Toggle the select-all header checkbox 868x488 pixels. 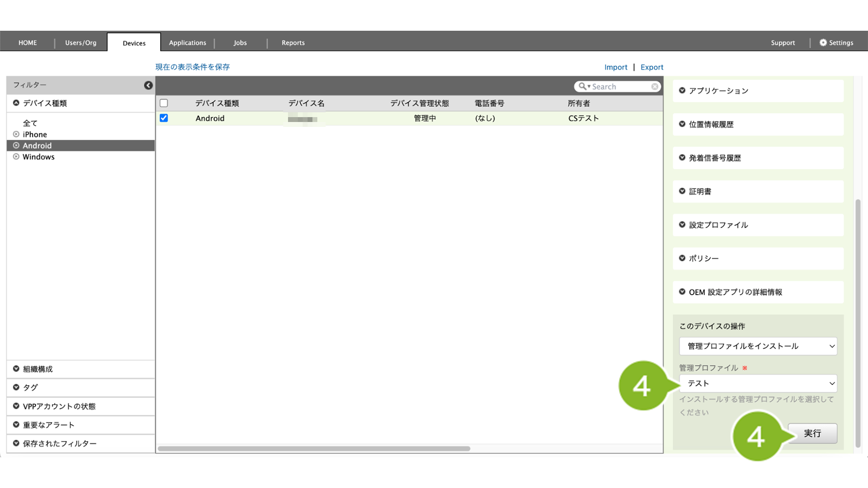click(164, 103)
